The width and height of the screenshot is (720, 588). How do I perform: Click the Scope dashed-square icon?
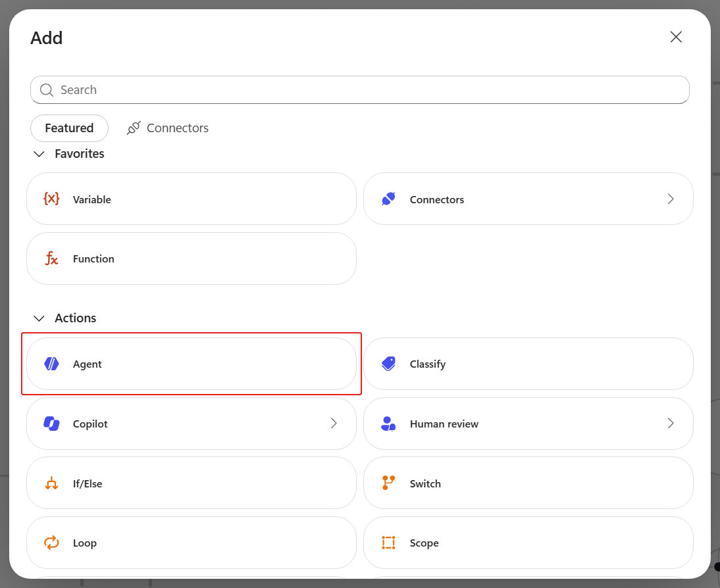point(388,543)
